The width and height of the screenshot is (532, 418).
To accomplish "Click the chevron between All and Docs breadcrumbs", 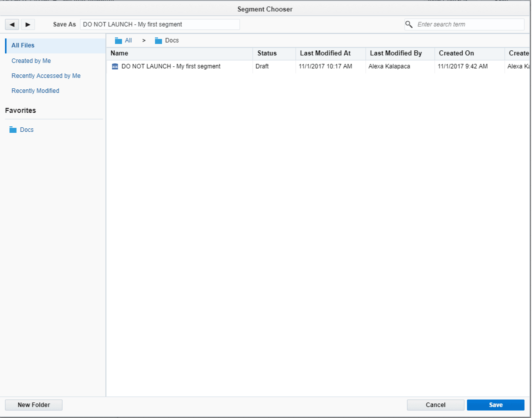I will 143,40.
